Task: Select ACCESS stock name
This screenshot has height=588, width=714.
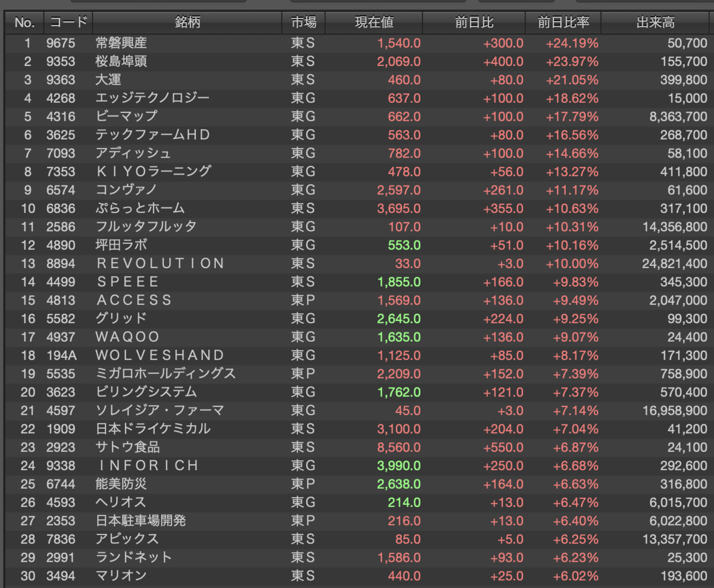Action: 133,300
